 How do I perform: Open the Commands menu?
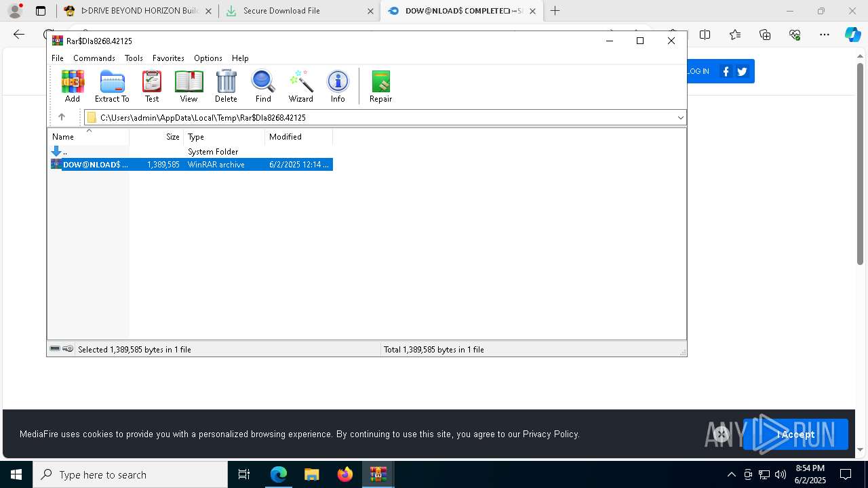pos(94,58)
